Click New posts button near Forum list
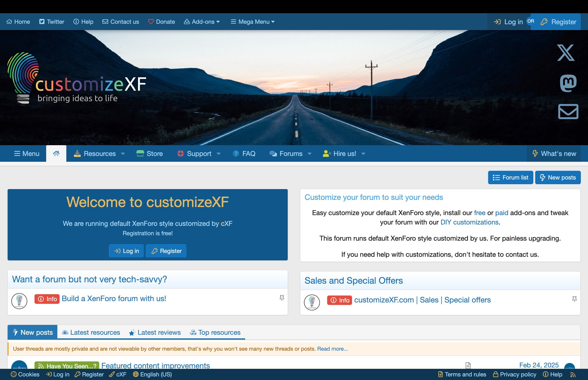 point(558,177)
